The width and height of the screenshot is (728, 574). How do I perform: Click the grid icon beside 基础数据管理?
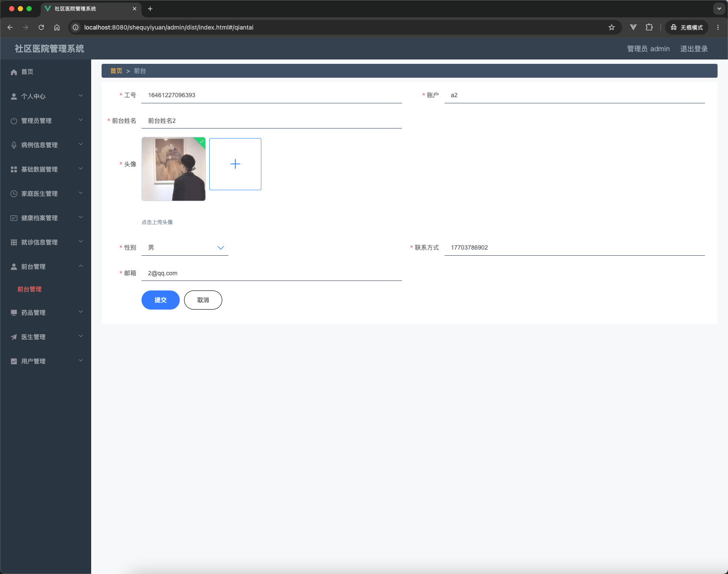pyautogui.click(x=14, y=169)
